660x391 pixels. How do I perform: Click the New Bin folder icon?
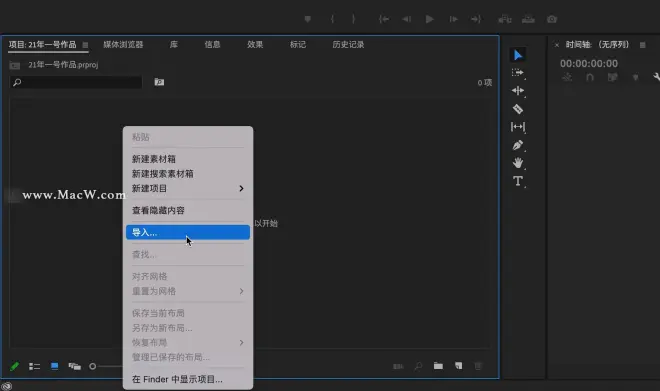click(438, 366)
